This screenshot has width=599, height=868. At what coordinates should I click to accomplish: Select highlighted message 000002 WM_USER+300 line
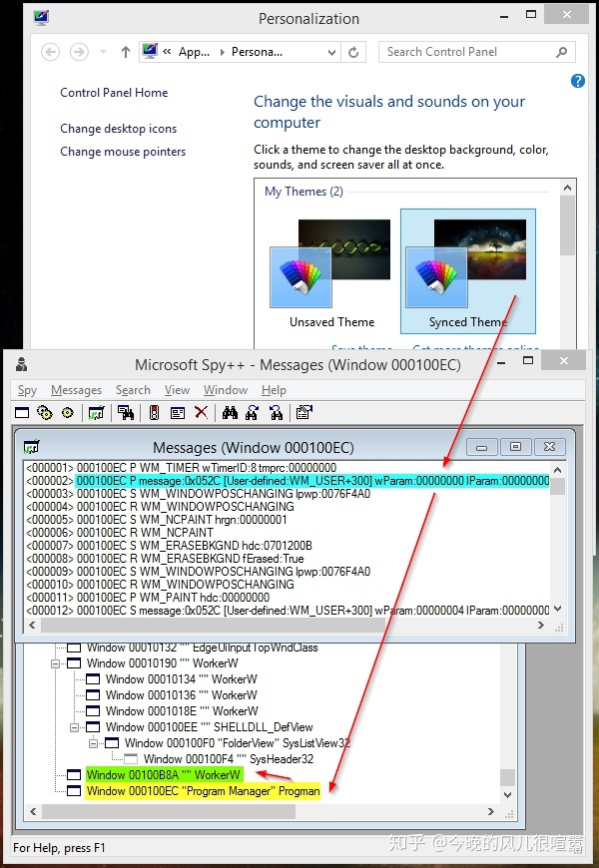(x=288, y=481)
